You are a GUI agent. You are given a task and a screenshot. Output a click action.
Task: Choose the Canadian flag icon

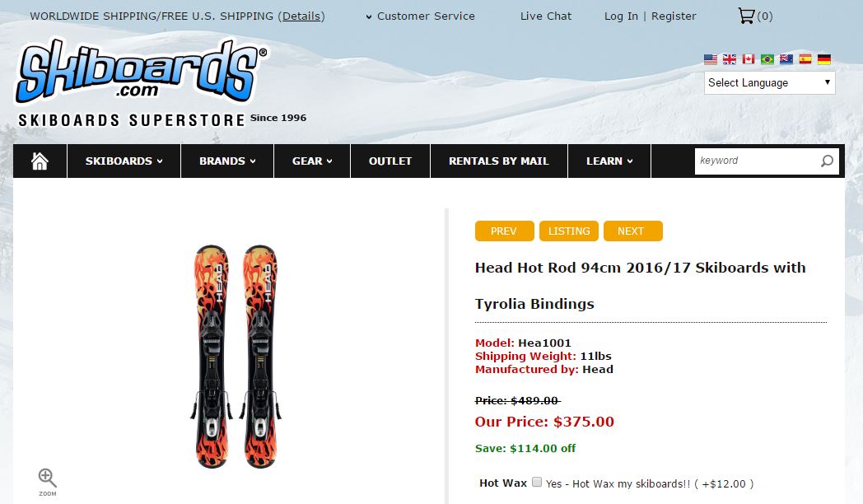748,58
